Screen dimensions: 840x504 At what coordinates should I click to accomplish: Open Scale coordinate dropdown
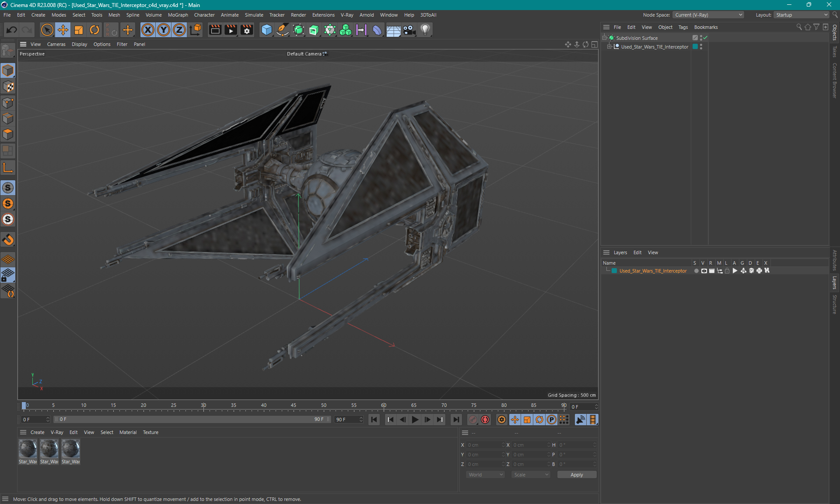531,475
